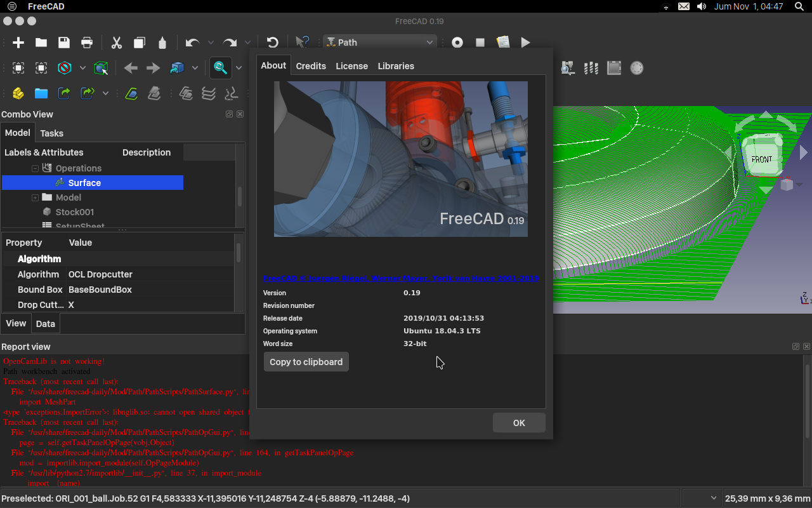Click the Path inspect magnifier icon
Viewport: 812px width, 508px height.
pos(568,68)
